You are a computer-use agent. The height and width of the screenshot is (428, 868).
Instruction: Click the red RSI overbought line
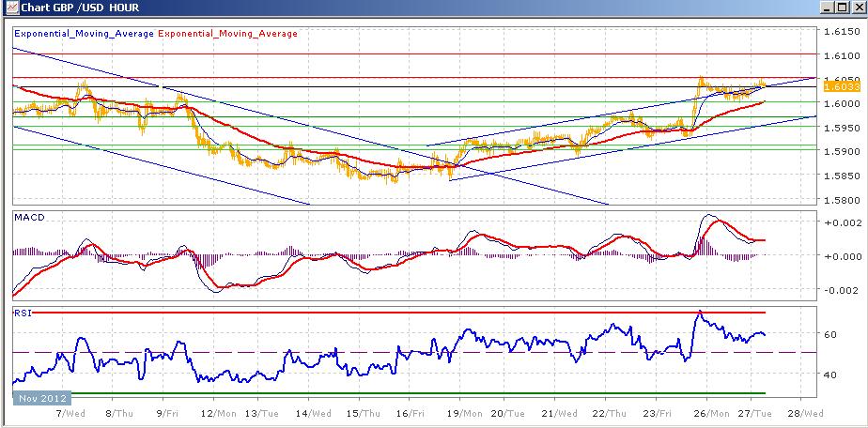389,313
